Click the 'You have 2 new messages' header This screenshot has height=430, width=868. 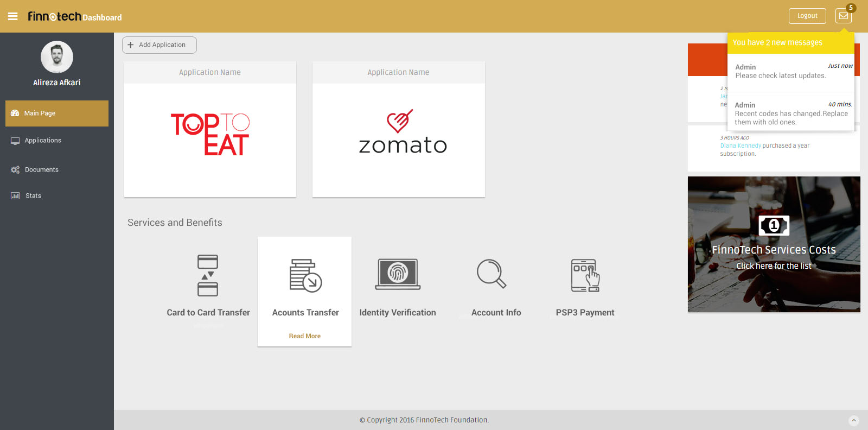click(x=791, y=43)
